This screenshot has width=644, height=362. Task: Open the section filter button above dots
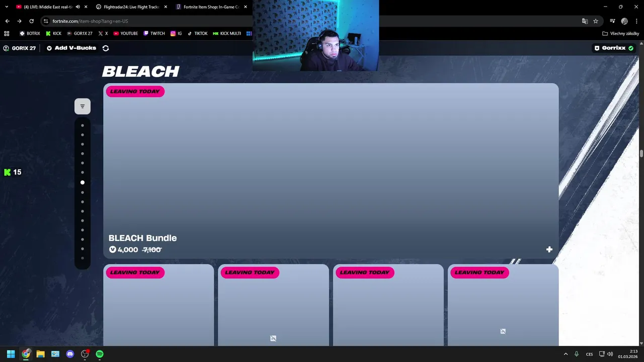click(83, 106)
